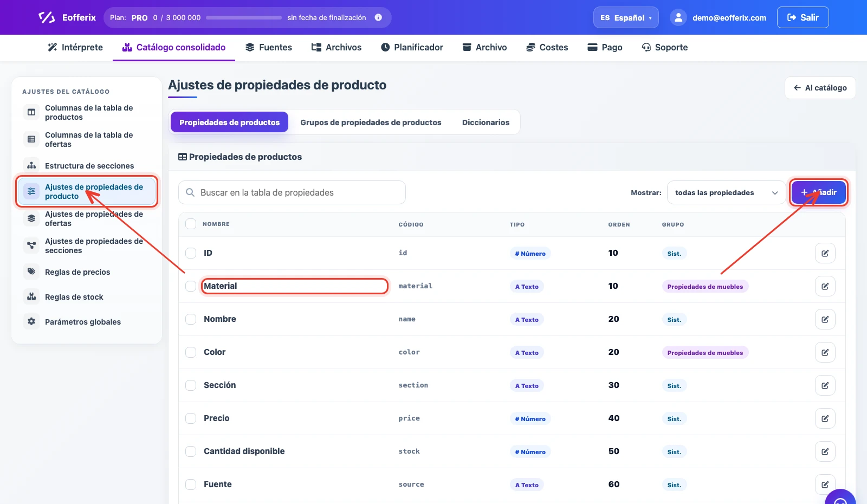Check the Color row checkbox
The height and width of the screenshot is (504, 867).
[x=191, y=352]
